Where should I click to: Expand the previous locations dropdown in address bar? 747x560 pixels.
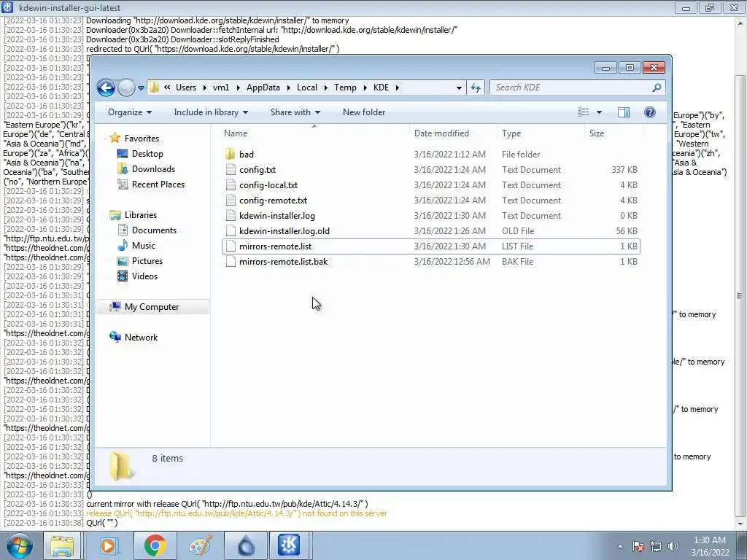tap(459, 87)
